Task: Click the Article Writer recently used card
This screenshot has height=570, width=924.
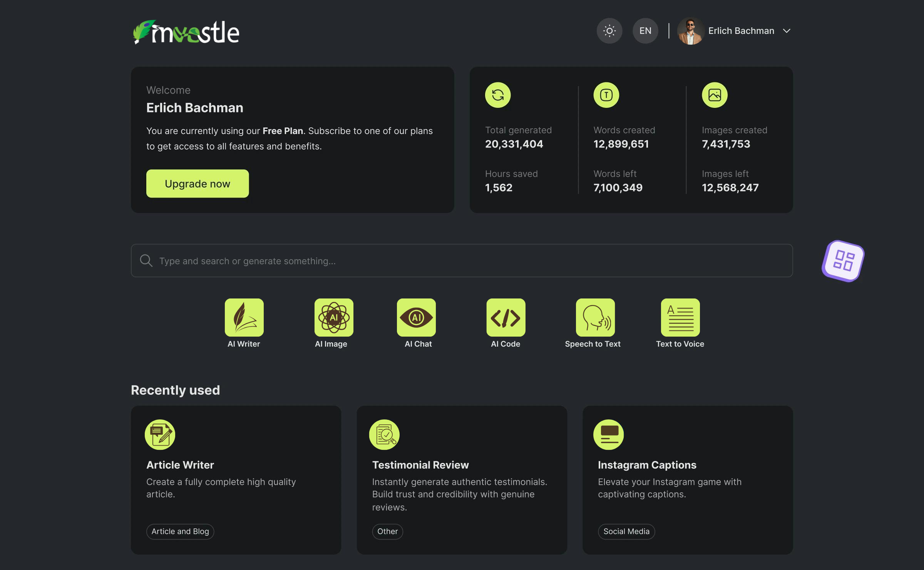Action: pyautogui.click(x=236, y=479)
